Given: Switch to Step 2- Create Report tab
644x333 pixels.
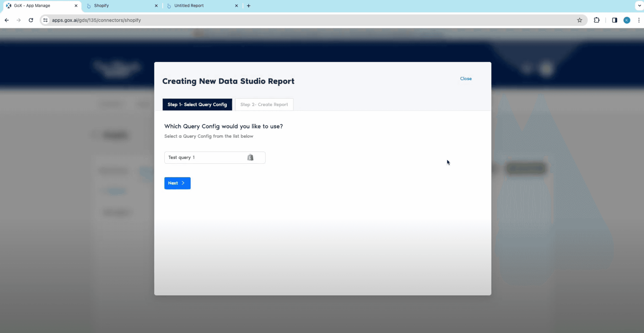Looking at the screenshot, I should 264,104.
